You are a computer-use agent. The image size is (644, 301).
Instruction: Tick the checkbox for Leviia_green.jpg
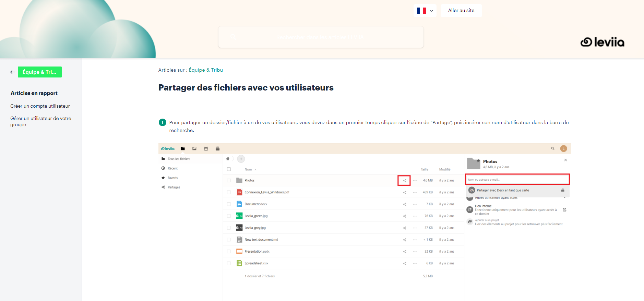point(229,216)
